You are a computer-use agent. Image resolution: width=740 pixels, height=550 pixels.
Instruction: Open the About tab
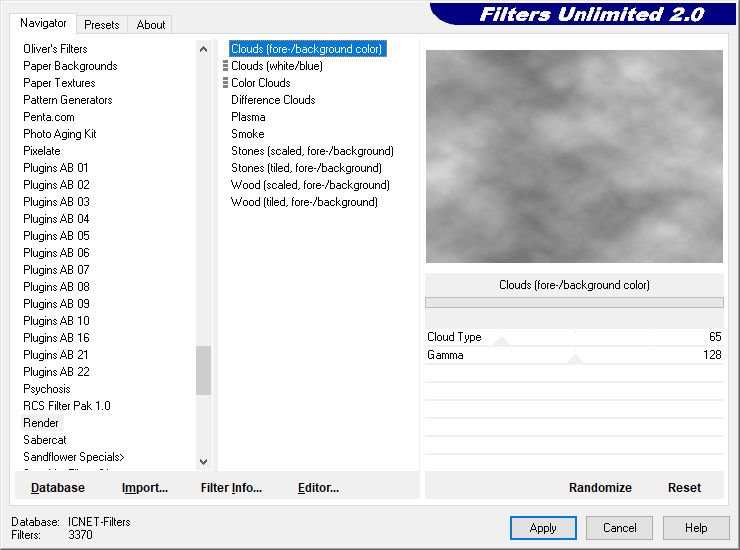click(151, 25)
